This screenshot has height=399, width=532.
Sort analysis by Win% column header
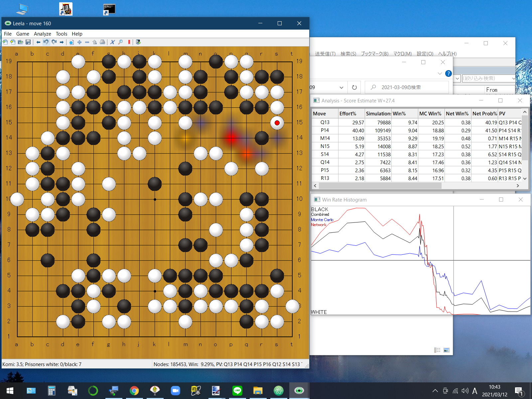[x=404, y=114]
